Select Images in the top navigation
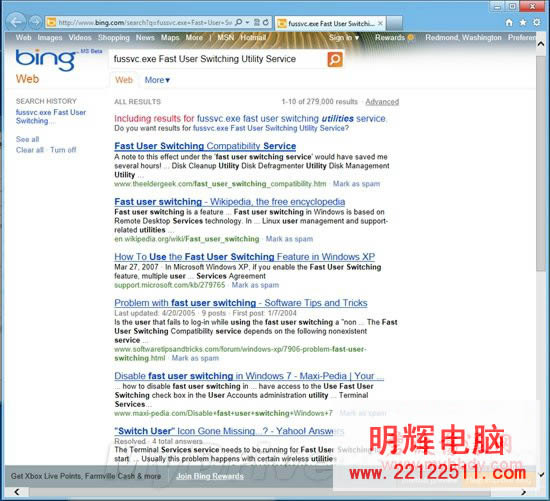This screenshot has width=550, height=501. tap(50, 38)
